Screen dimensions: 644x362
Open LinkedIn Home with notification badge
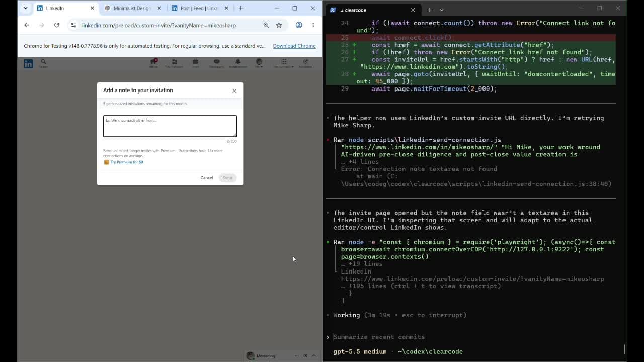point(153,63)
